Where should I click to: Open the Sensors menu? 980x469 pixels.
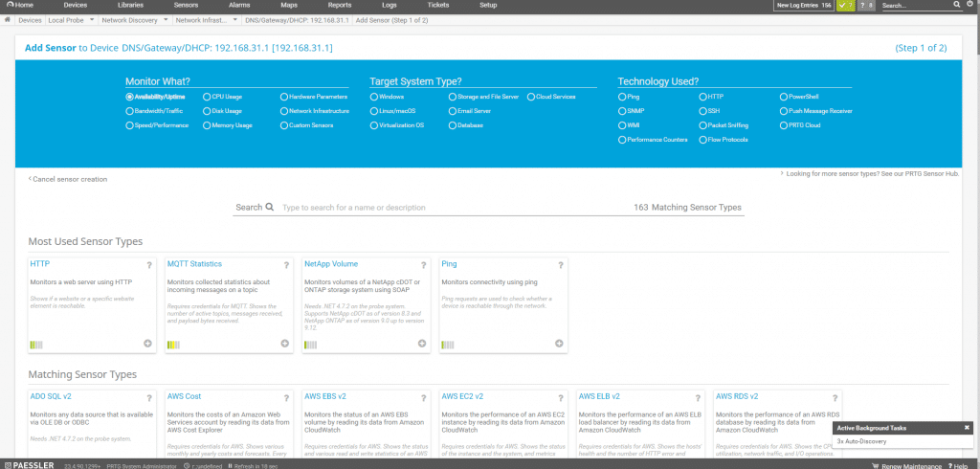187,5
